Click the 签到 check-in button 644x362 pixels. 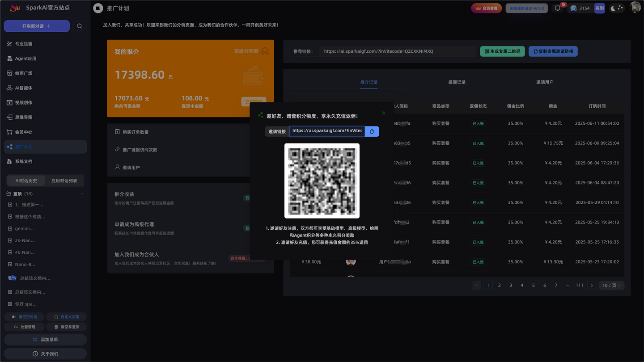point(599,8)
